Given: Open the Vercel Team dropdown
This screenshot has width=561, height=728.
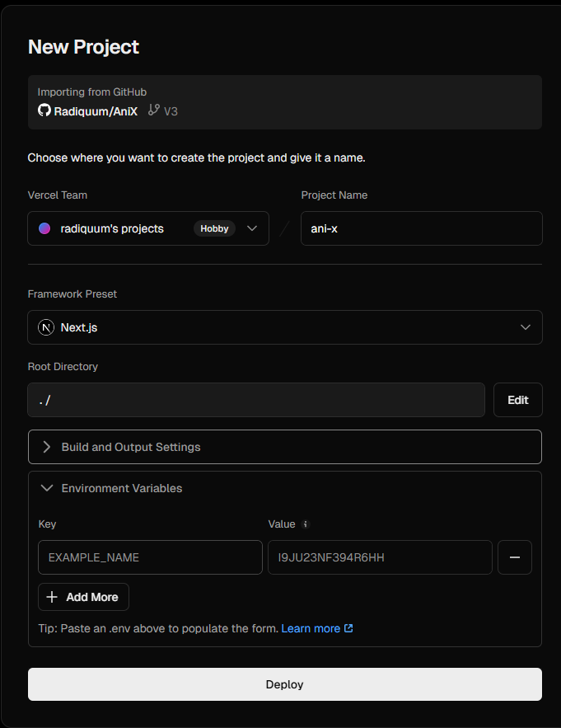Looking at the screenshot, I should click(148, 228).
